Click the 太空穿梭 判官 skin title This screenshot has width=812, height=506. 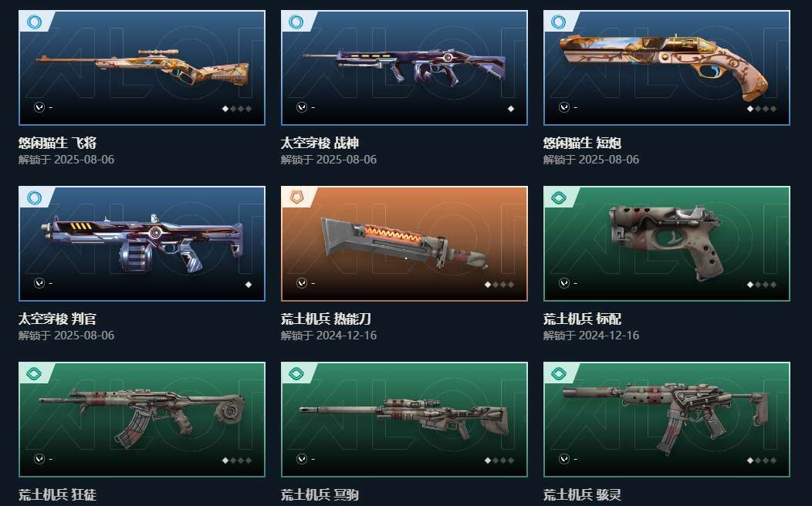coord(57,319)
